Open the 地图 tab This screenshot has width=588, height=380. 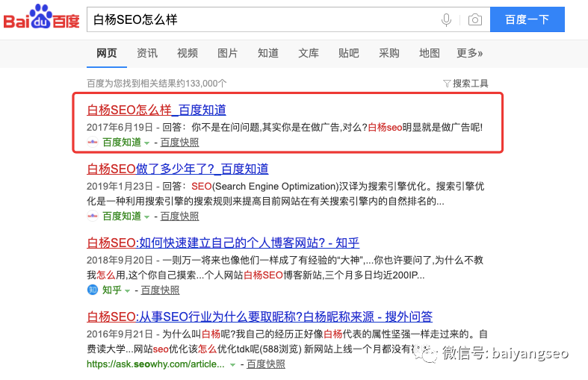[430, 53]
